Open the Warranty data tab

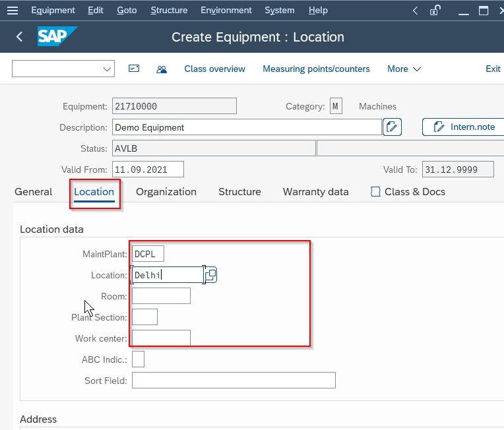315,192
